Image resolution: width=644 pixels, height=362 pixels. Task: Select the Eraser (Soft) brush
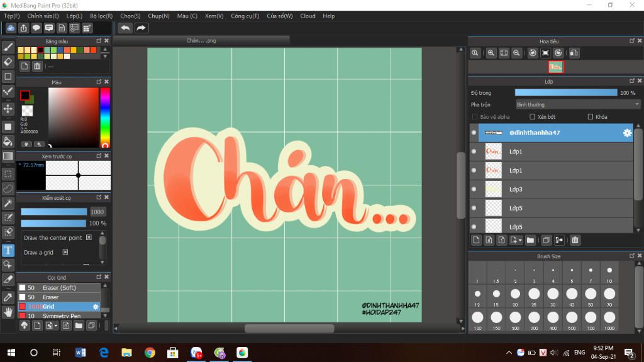click(x=59, y=288)
